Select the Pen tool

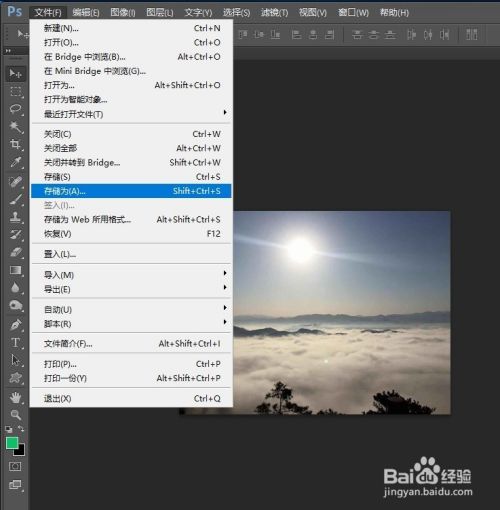pos(15,325)
